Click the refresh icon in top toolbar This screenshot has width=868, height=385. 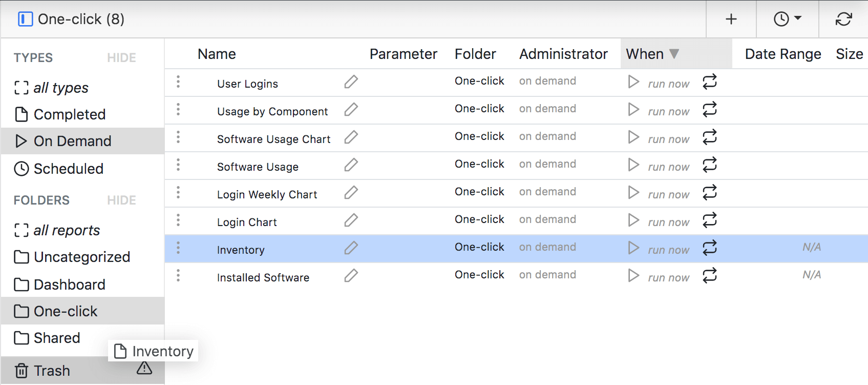(x=843, y=19)
